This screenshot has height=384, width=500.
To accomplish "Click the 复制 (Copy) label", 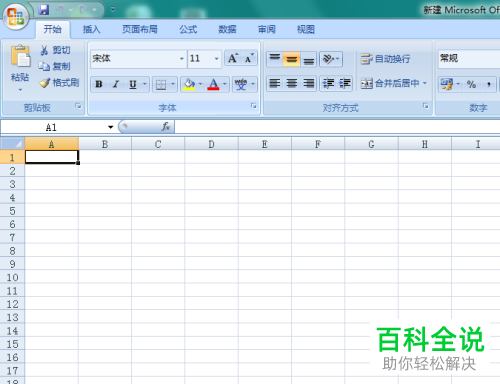I will coord(61,66).
